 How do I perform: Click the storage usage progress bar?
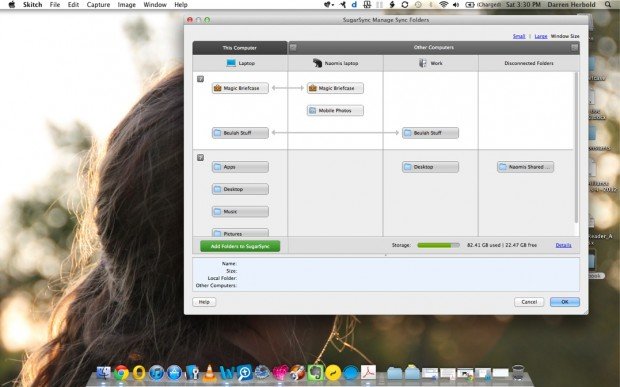(x=439, y=245)
